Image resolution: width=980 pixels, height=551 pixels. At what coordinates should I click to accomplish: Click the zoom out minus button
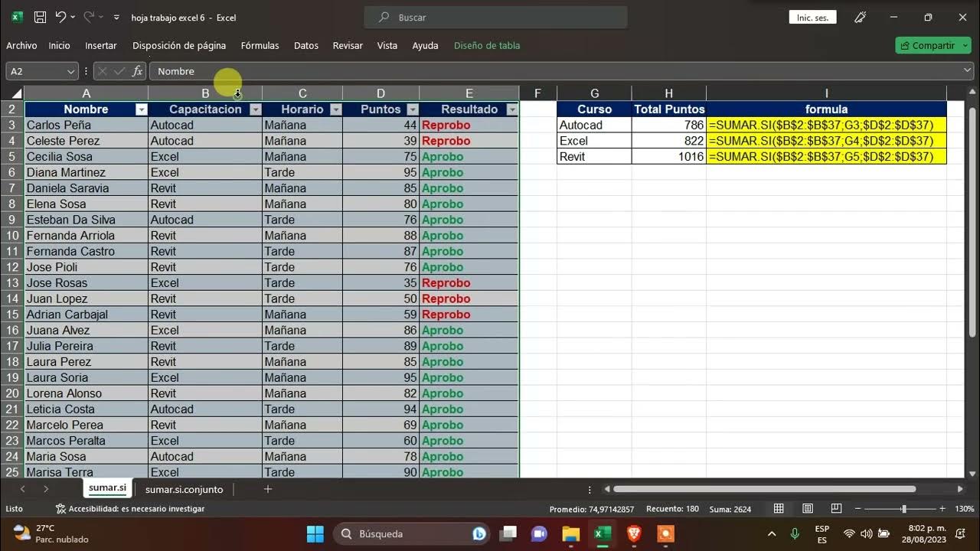pos(857,509)
